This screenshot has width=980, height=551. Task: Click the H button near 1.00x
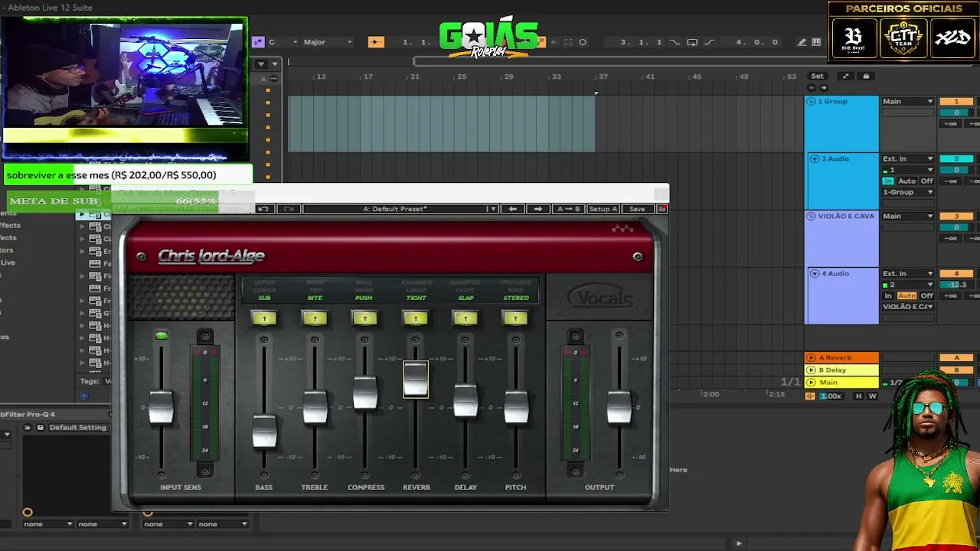(x=858, y=396)
